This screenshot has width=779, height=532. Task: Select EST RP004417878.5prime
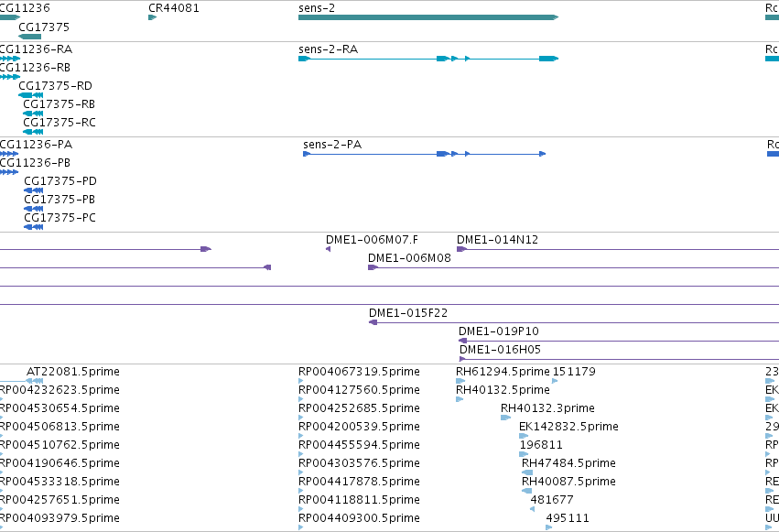[359, 482]
